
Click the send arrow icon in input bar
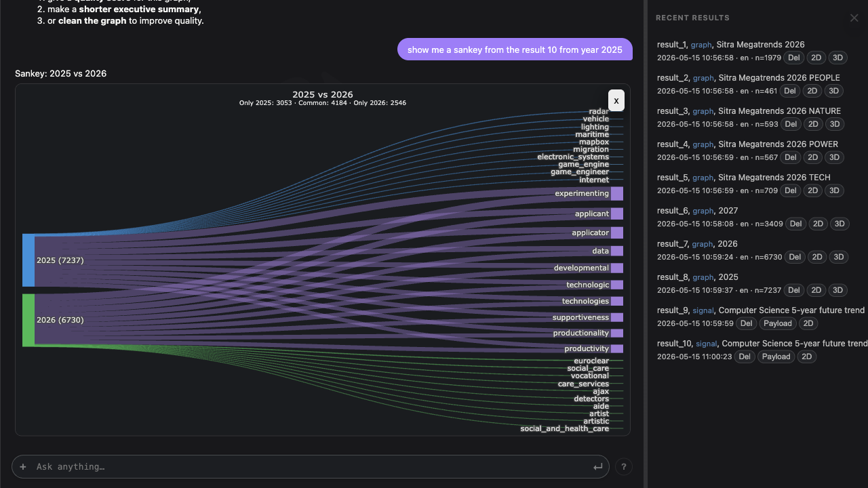point(597,467)
